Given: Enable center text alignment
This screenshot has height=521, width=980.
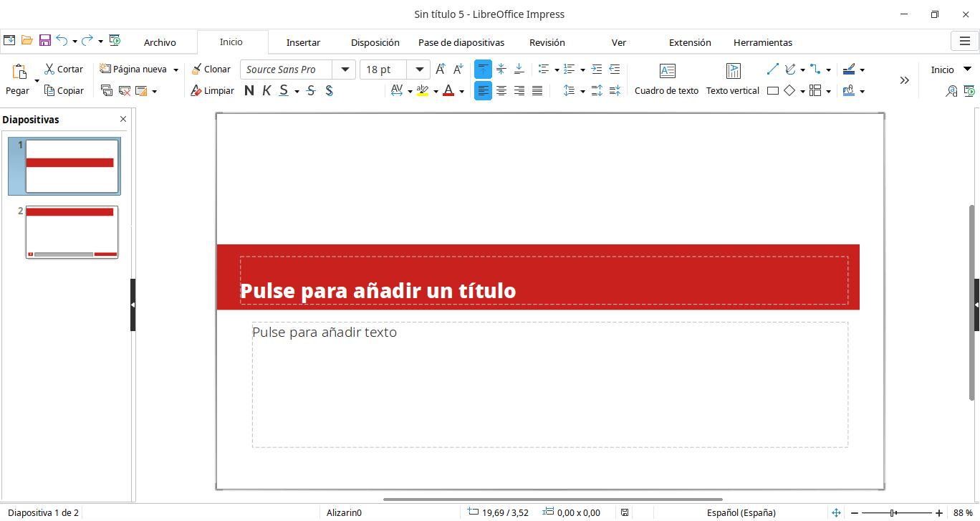Looking at the screenshot, I should point(501,91).
